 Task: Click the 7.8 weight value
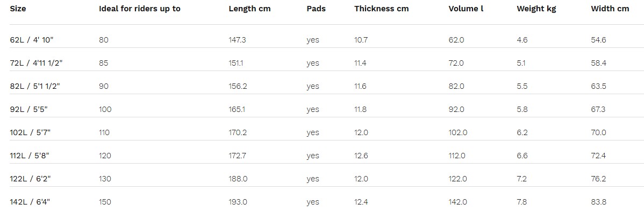click(x=522, y=202)
